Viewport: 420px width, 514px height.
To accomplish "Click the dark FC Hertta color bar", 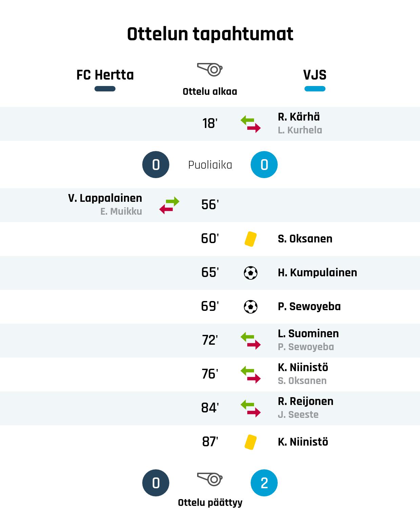I will click(105, 89).
